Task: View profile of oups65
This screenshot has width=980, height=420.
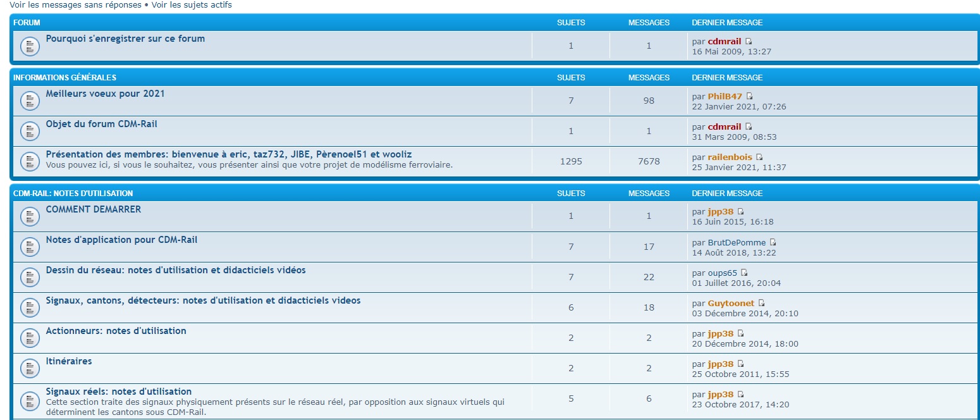Action: [x=723, y=273]
